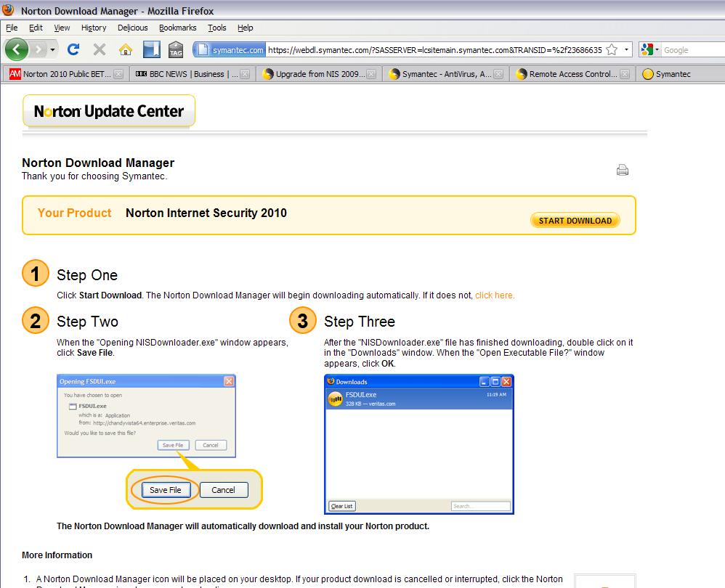Close the Remote Access Control tab
This screenshot has width=725, height=588.
point(625,74)
